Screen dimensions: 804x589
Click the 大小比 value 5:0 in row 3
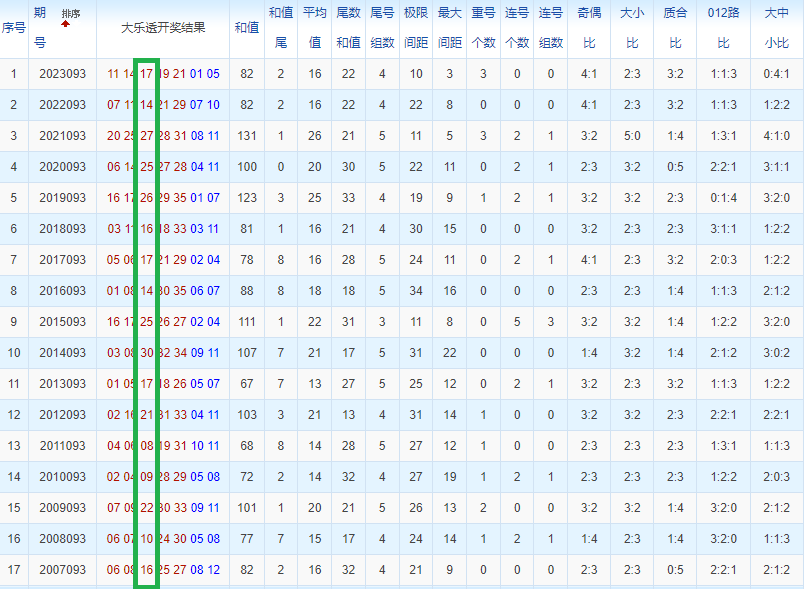(x=632, y=136)
